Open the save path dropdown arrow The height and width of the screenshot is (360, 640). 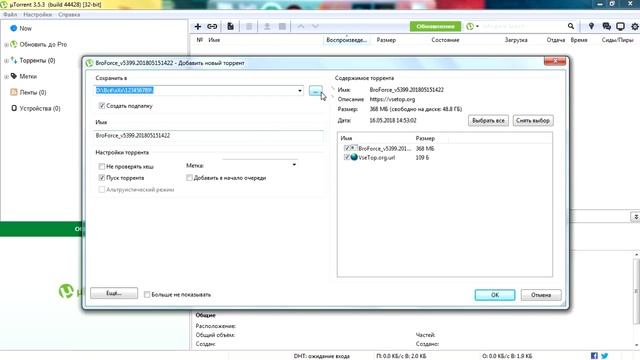(x=300, y=90)
